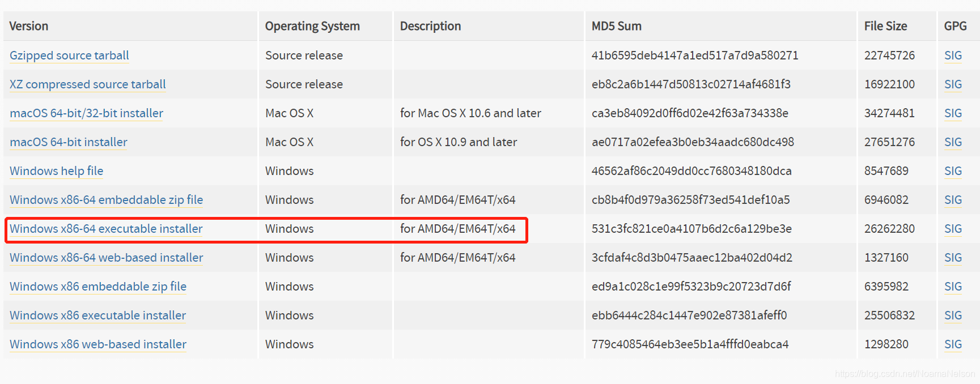Open SIG link for macOS 64-bit installer
The width and height of the screenshot is (980, 384).
pos(953,142)
